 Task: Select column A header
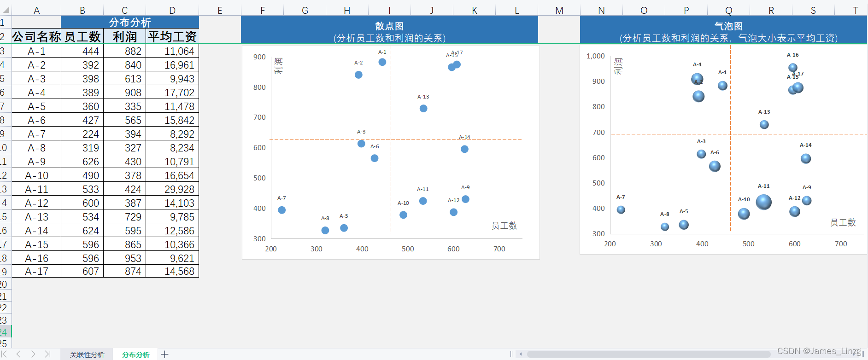[36, 10]
